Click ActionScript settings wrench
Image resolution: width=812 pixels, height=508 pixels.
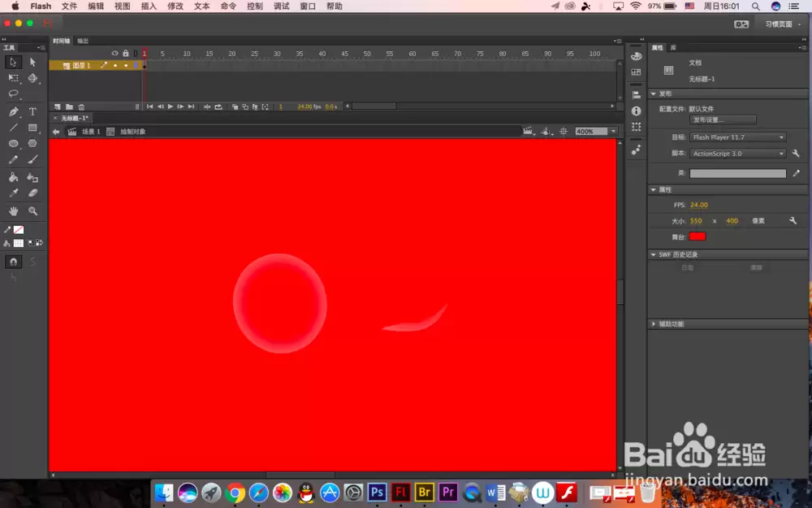click(x=796, y=154)
